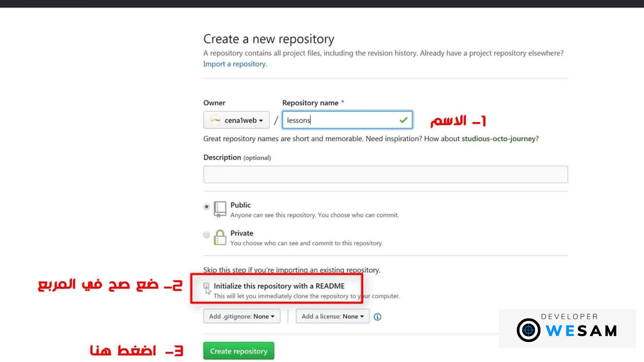Click the Description optional input field
The width and height of the screenshot is (644, 362).
tap(386, 174)
